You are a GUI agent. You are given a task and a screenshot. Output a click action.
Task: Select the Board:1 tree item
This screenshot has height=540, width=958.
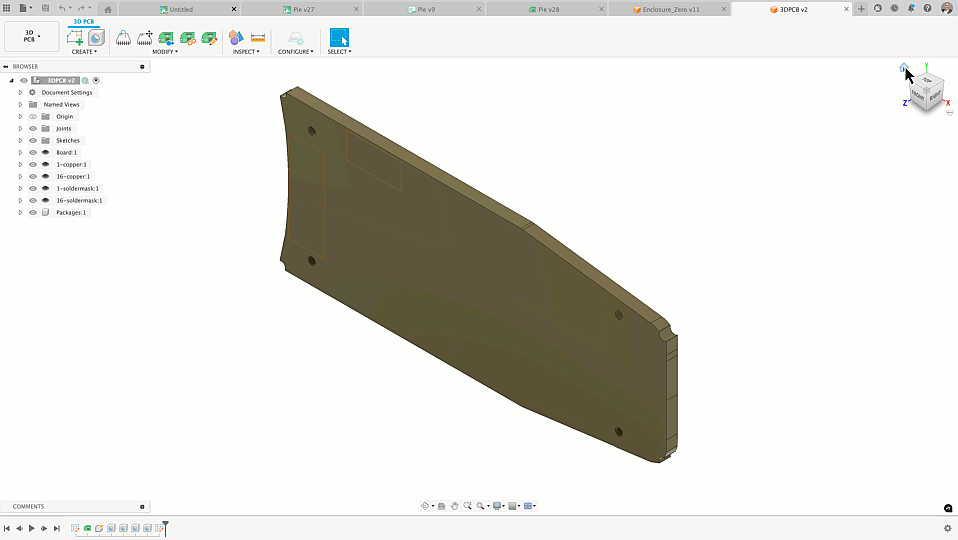(x=66, y=153)
